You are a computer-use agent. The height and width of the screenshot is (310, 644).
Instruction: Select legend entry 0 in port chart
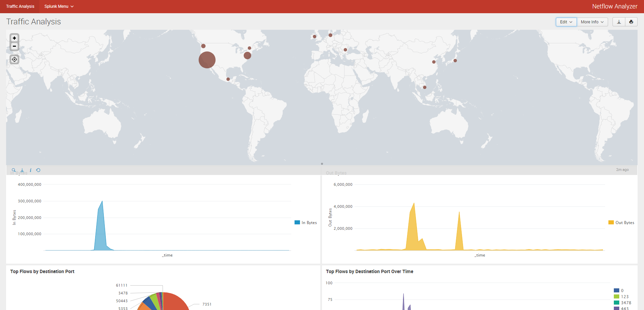[619, 290]
